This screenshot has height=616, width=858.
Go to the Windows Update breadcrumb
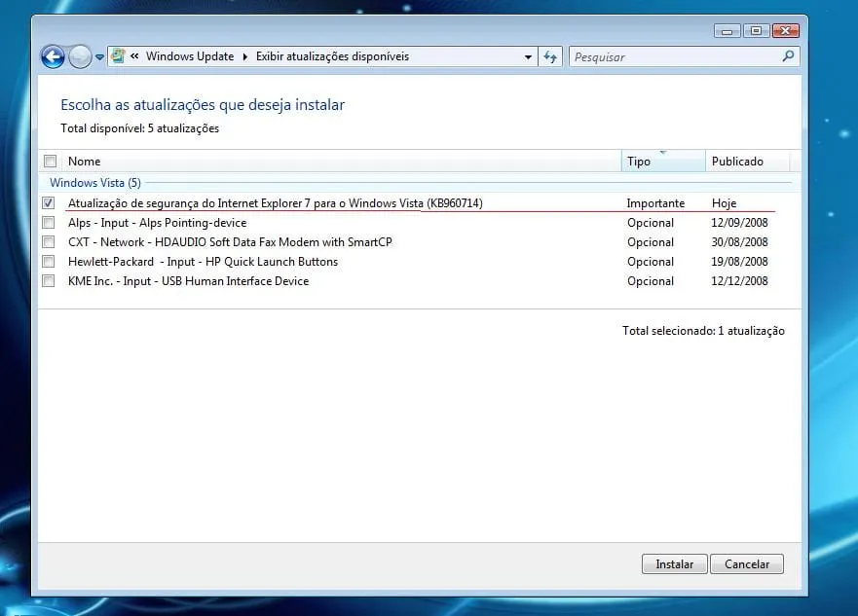pyautogui.click(x=190, y=56)
